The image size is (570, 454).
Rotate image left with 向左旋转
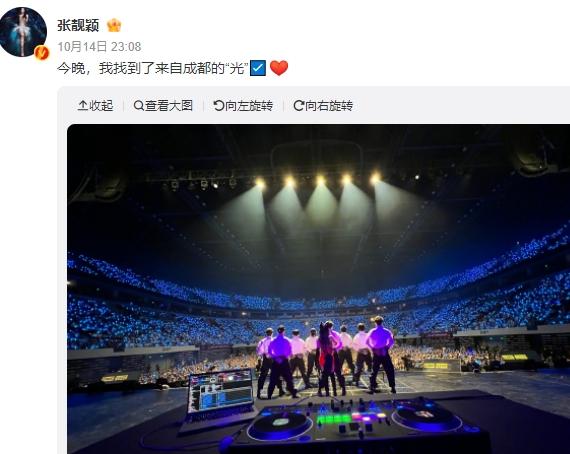243,106
